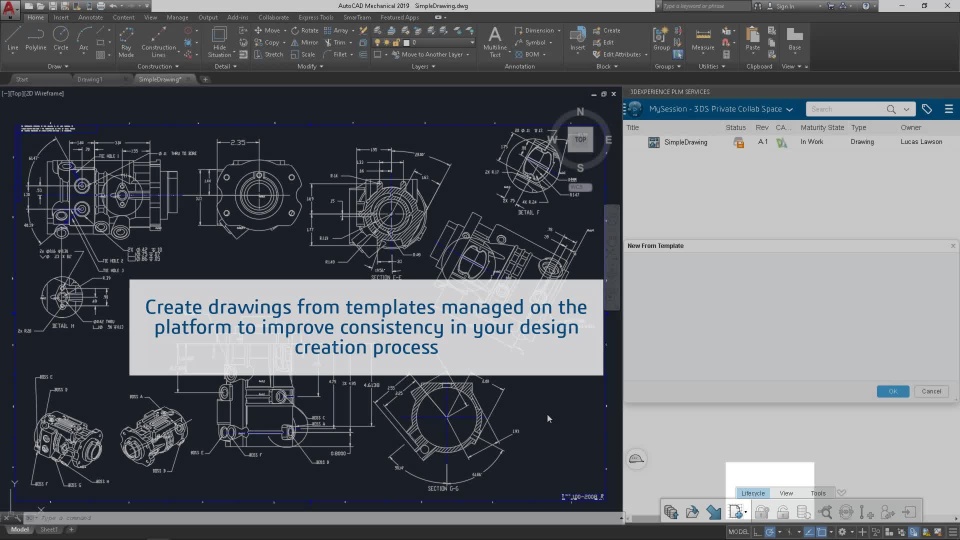Click OK in New From Template dialog
960x540 pixels.
[x=892, y=391]
